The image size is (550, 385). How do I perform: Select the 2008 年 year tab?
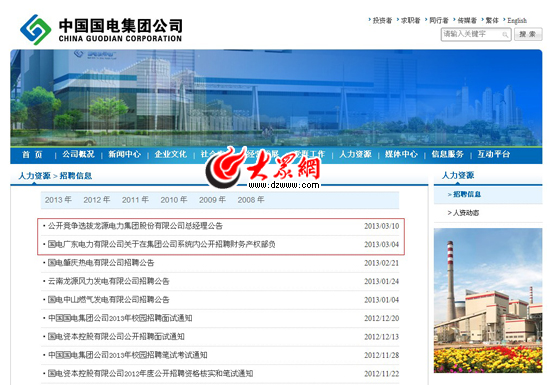tap(251, 200)
